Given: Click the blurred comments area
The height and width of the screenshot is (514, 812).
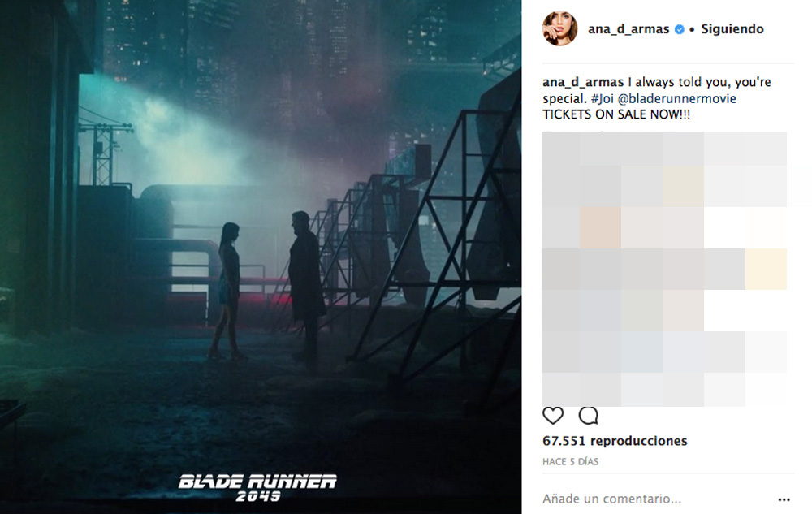Looking at the screenshot, I should tap(664, 269).
